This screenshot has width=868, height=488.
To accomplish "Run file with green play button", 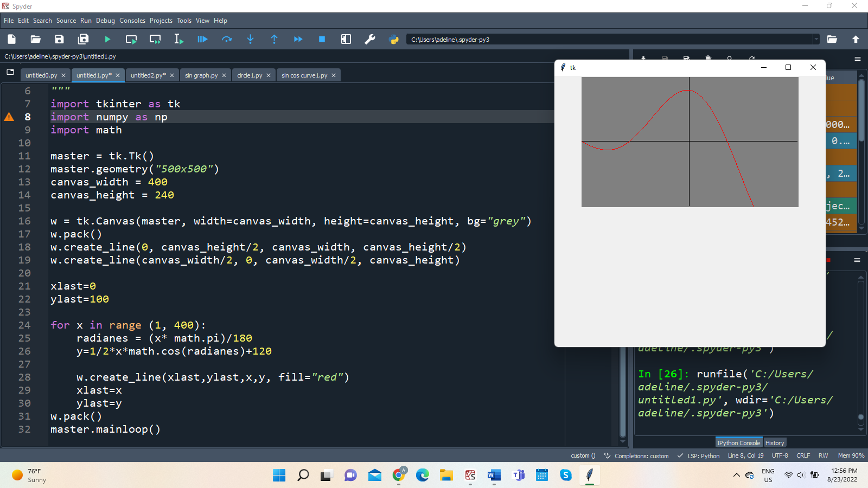I will click(x=107, y=39).
